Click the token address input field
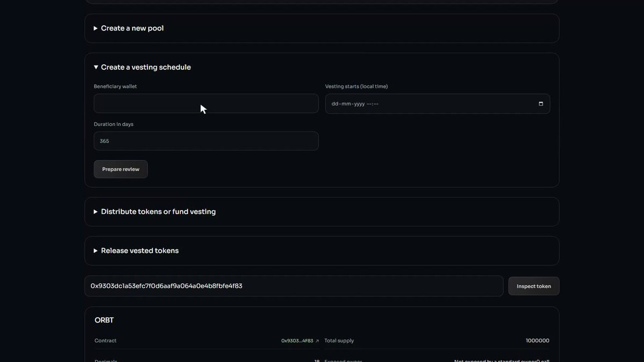The width and height of the screenshot is (644, 362). pos(294,286)
